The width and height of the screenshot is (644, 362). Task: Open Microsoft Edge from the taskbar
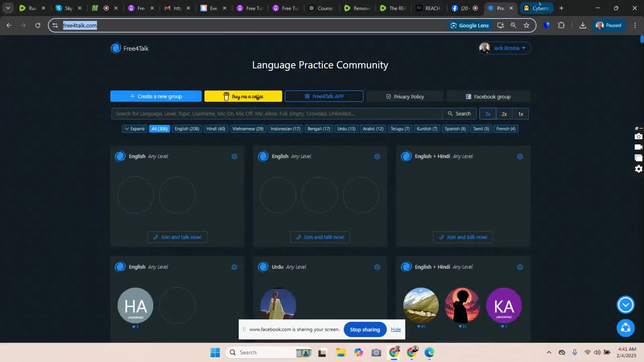(x=429, y=352)
